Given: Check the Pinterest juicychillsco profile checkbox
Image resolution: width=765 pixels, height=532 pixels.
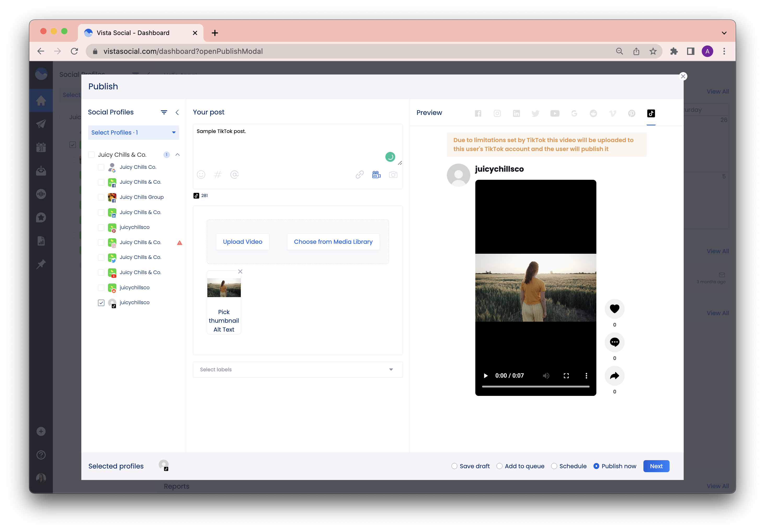Looking at the screenshot, I should 101,227.
